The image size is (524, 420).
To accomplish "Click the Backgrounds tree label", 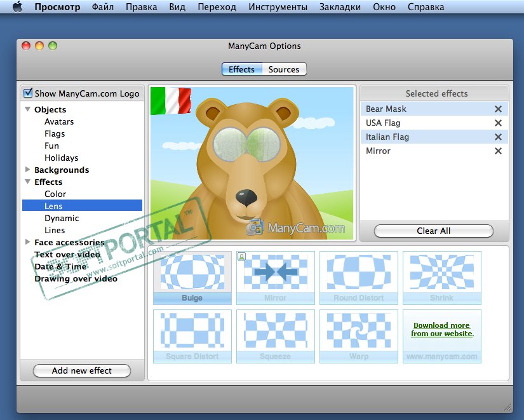I will click(62, 170).
